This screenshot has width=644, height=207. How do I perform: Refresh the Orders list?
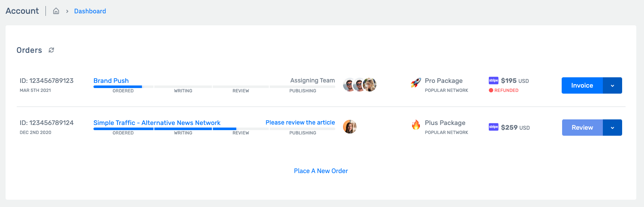(51, 50)
